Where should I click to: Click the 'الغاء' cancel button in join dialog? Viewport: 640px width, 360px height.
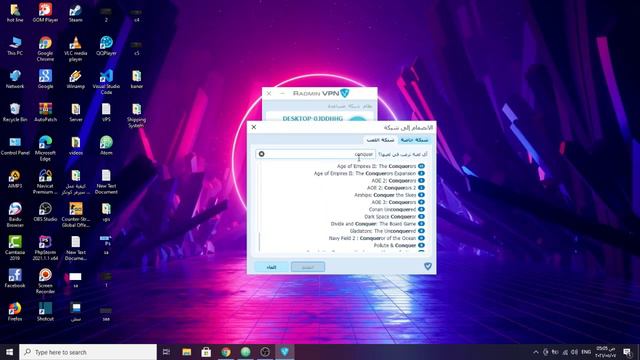pyautogui.click(x=271, y=267)
